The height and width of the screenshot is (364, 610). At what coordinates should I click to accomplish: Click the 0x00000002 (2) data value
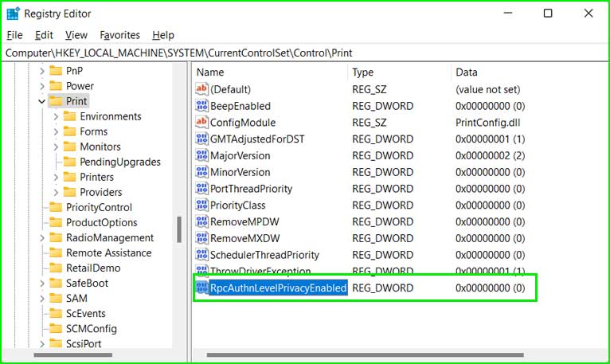tap(491, 155)
